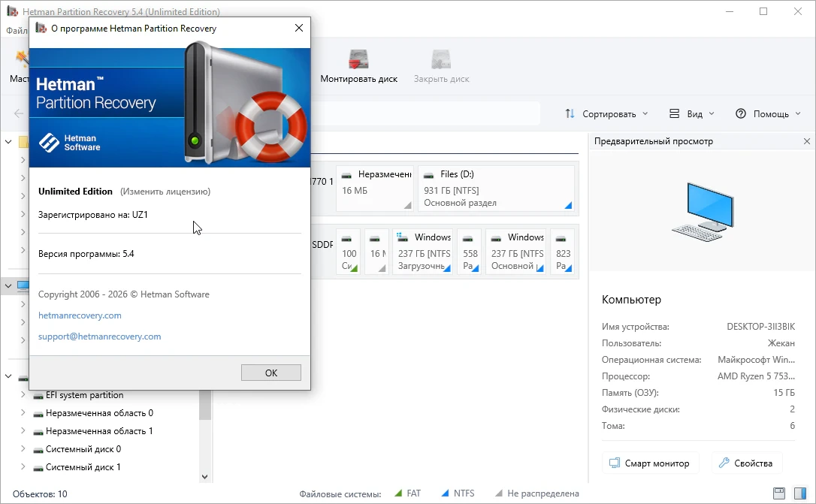Select the Неразмеченная 16 МБ partition tile
The image size is (816, 504).
click(x=375, y=189)
